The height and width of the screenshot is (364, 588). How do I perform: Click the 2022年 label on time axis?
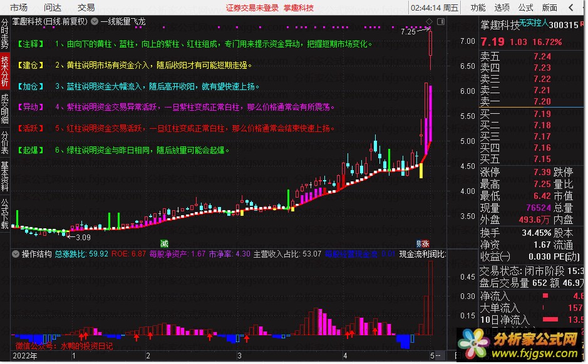(x=25, y=356)
